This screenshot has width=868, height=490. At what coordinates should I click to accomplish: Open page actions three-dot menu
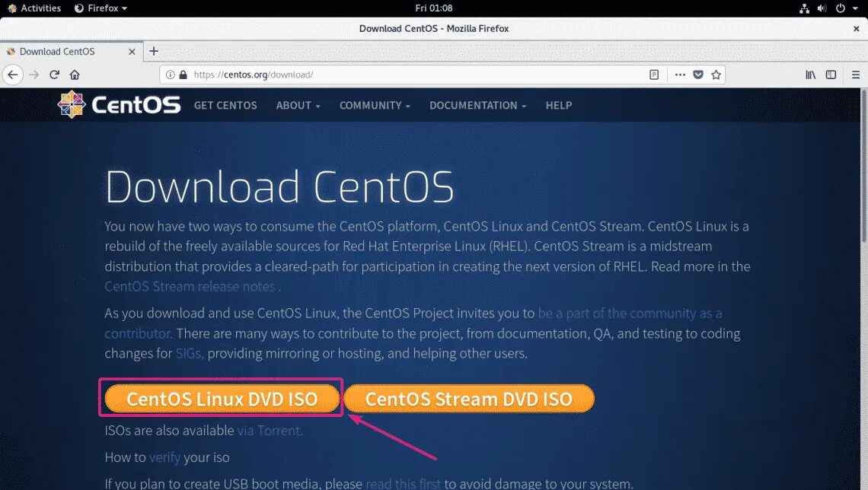point(680,75)
